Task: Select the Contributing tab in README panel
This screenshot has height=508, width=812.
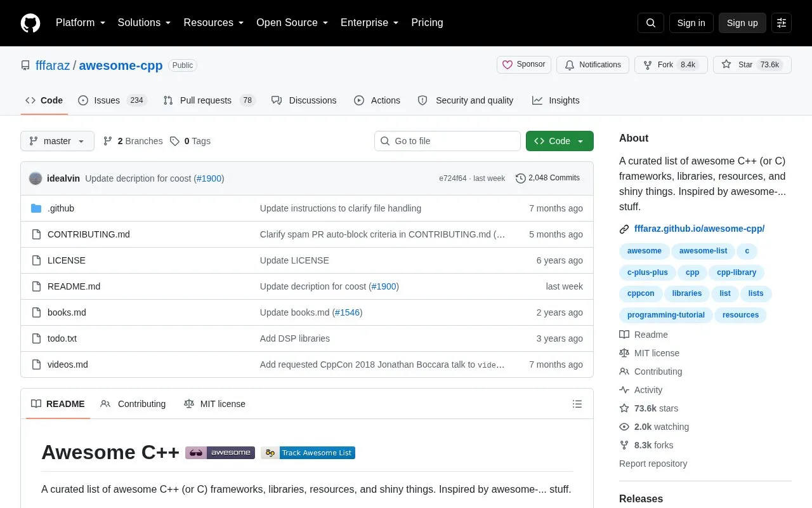Action: 133,404
